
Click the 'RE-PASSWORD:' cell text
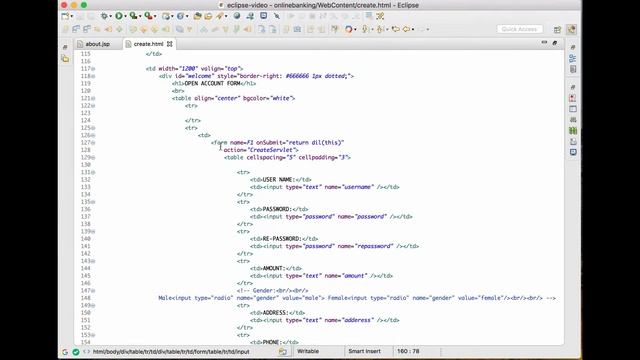click(x=282, y=239)
